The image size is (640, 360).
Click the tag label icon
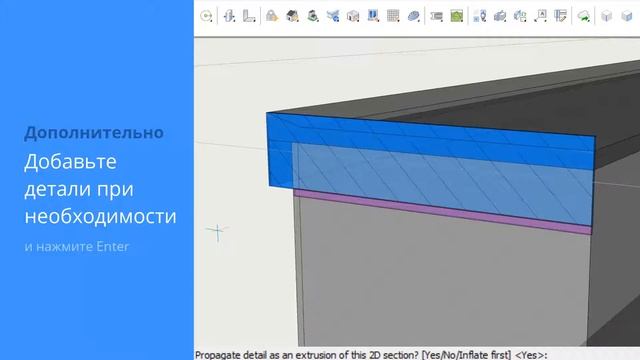437,16
